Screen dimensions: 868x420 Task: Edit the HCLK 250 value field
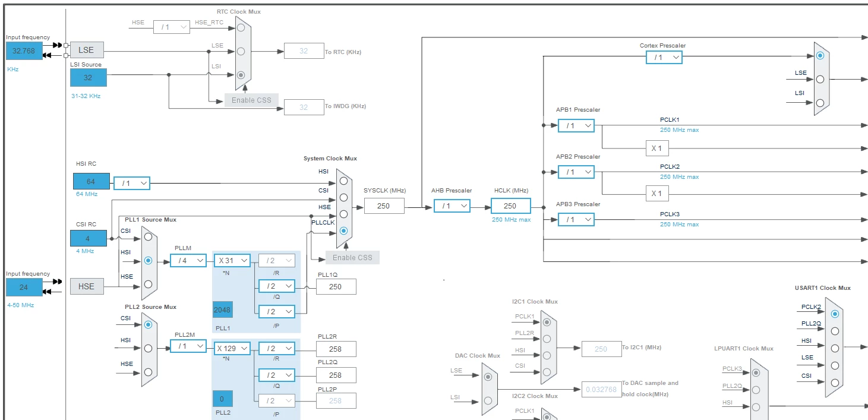(511, 206)
